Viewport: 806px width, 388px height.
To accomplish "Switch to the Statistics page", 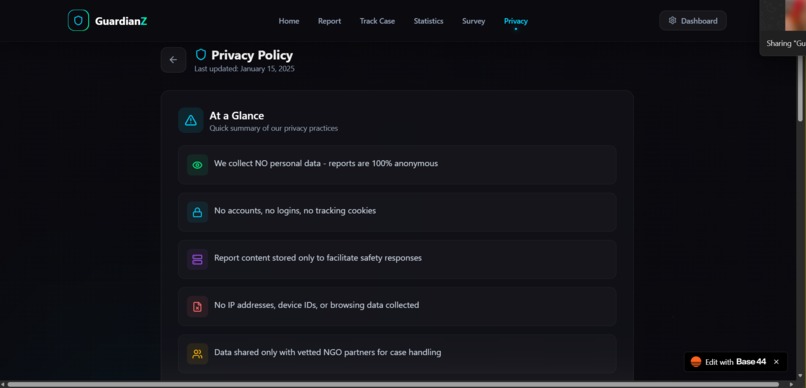I will pos(428,21).
